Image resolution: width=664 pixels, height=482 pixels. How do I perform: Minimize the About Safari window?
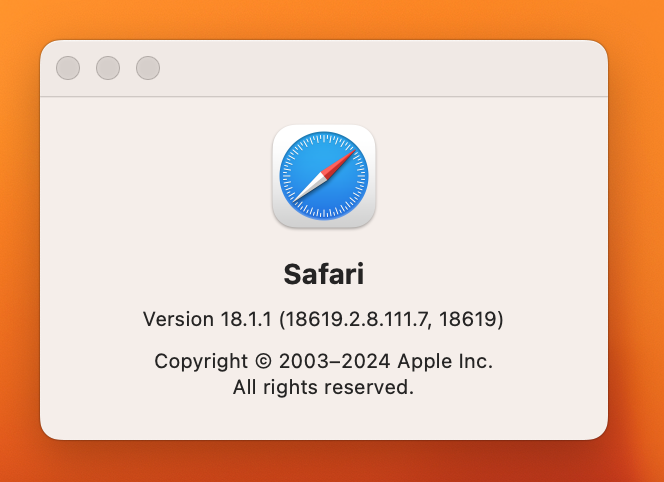[108, 68]
